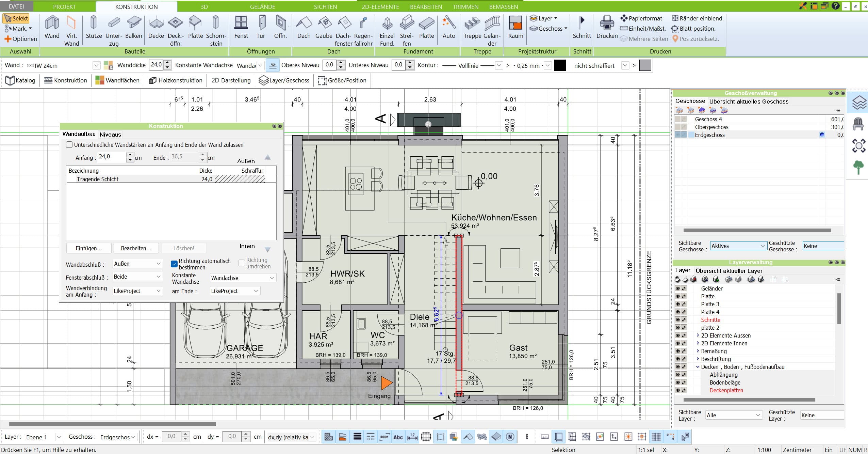Switch to the 3D ribbon tab
Image resolution: width=868 pixels, height=454 pixels.
pos(204,6)
